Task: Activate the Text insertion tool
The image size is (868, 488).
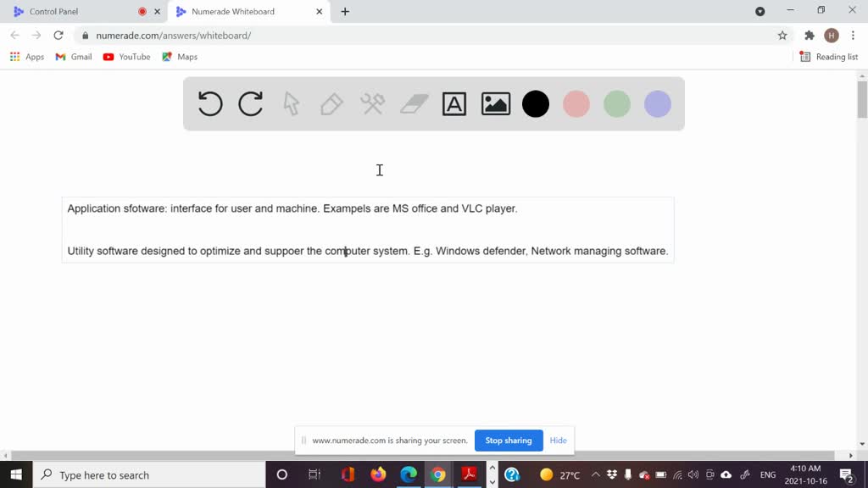Action: 454,103
